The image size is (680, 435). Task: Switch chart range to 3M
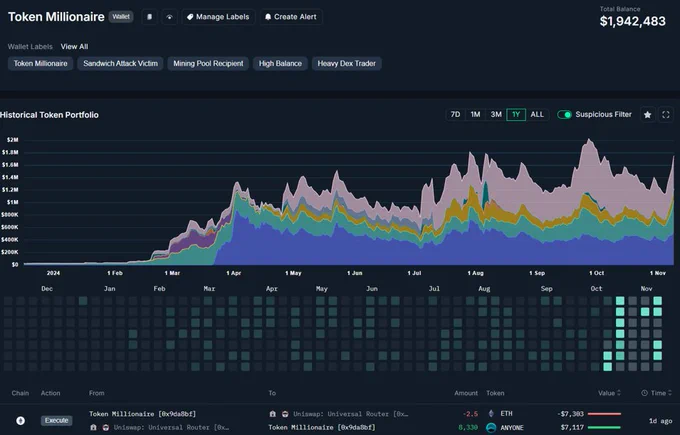[x=496, y=114]
